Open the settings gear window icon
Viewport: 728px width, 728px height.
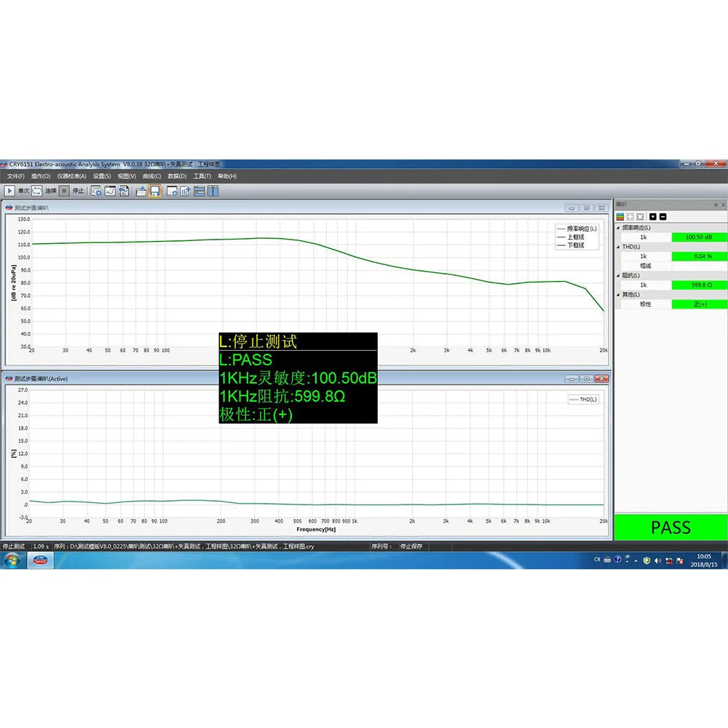tap(96, 191)
